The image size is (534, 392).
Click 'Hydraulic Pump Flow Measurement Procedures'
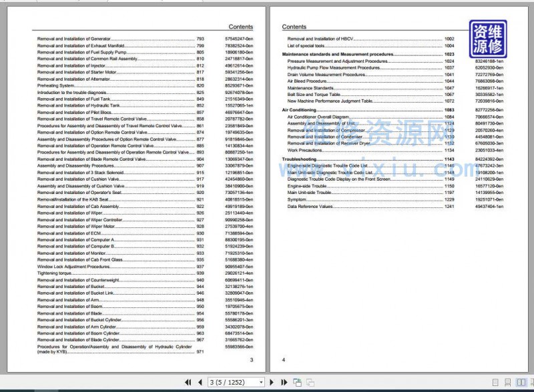pyautogui.click(x=334, y=68)
